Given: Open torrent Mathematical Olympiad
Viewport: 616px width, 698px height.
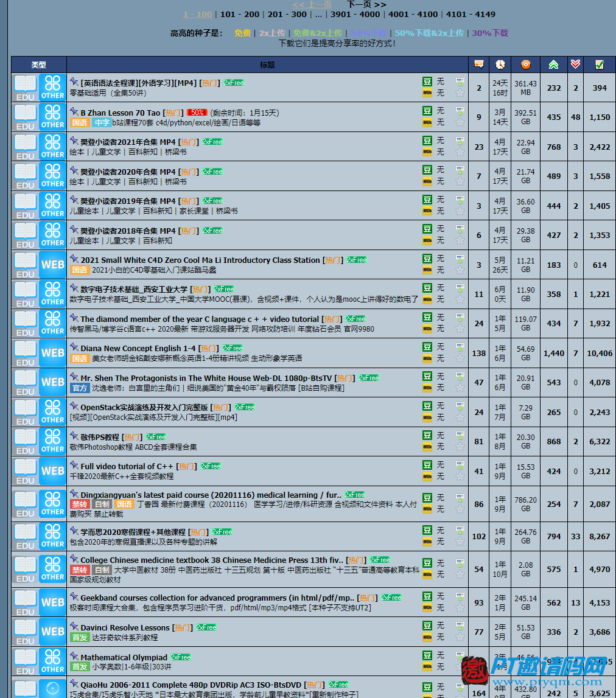Looking at the screenshot, I should (x=124, y=657).
